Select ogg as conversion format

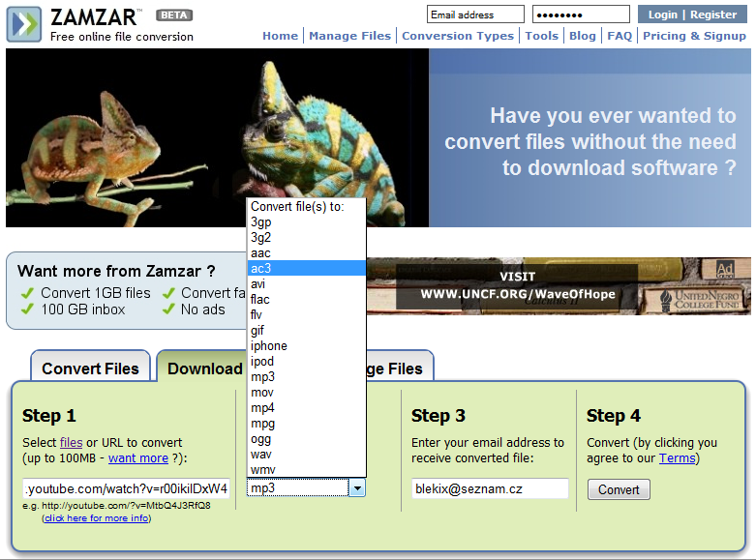point(307,438)
